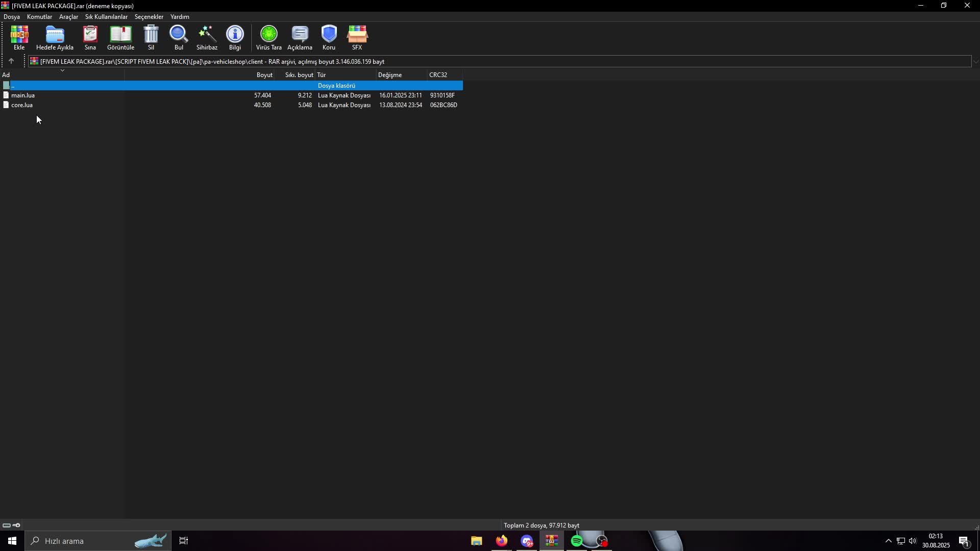Sort by the Boyut column header

click(x=200, y=75)
